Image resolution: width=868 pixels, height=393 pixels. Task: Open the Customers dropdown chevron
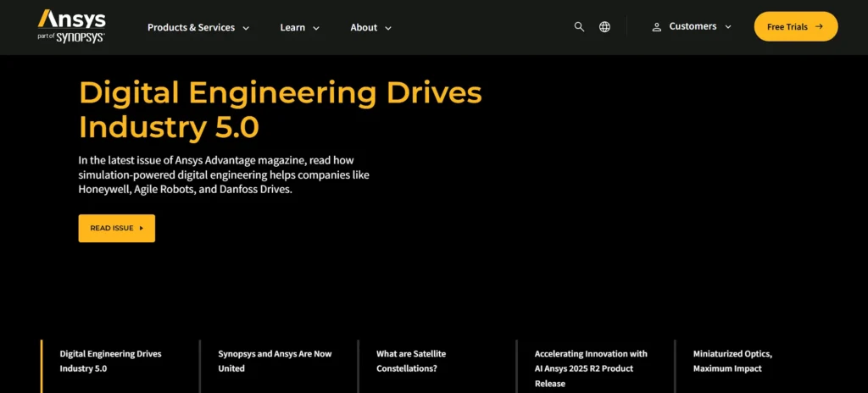[727, 27]
